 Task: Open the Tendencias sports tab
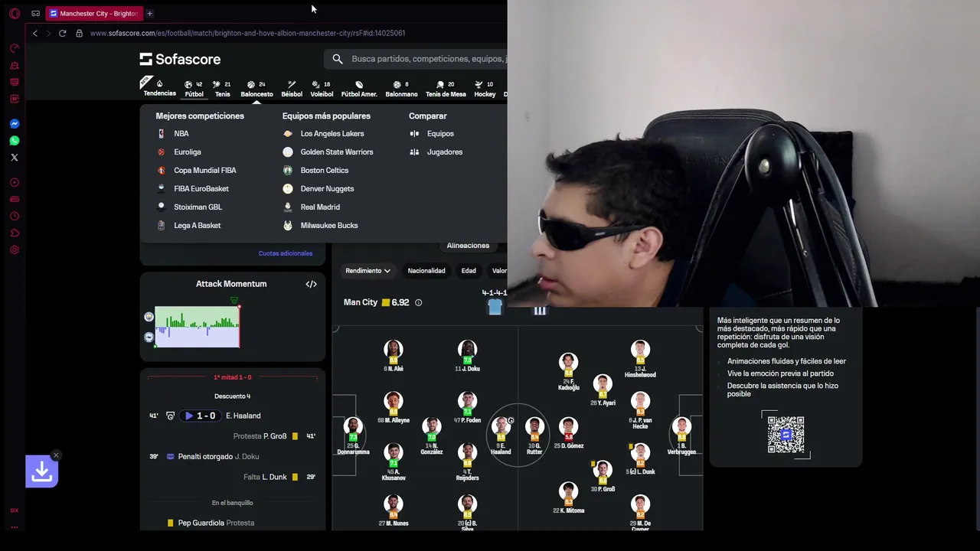[159, 89]
